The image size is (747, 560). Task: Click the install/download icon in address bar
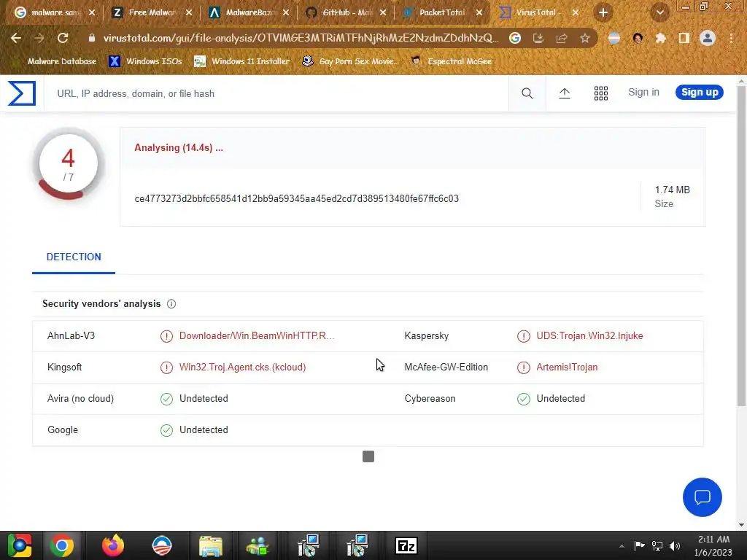pos(538,38)
